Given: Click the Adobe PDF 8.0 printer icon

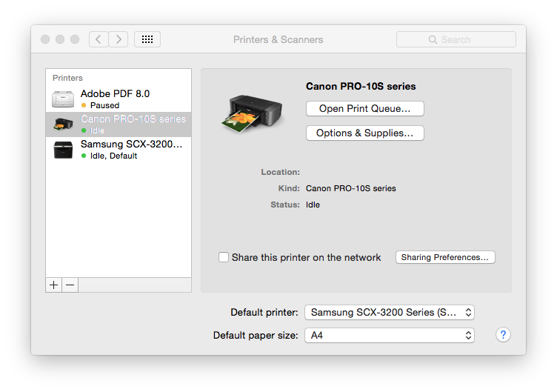Looking at the screenshot, I should 63,99.
